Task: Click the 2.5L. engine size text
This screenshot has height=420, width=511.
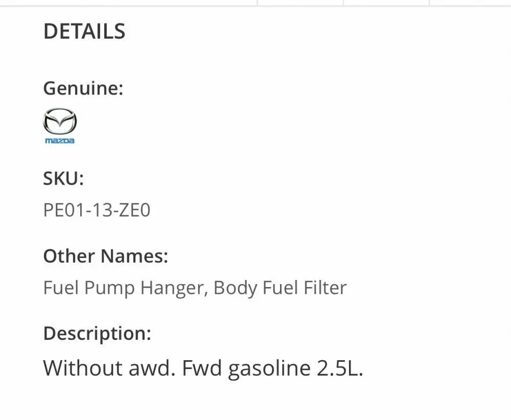Action: click(340, 368)
